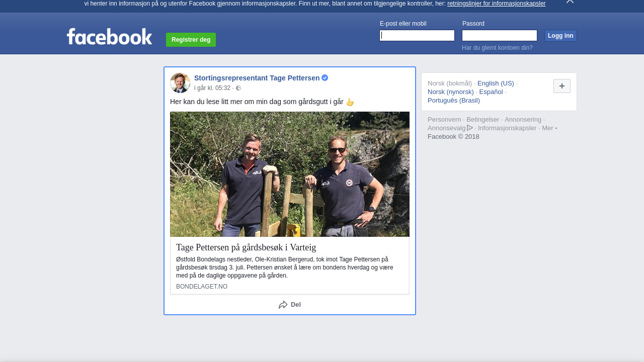The image size is (644, 362).
Task: Open article headline Tage Pettersen på gårdsbesøk
Action: coord(246,247)
